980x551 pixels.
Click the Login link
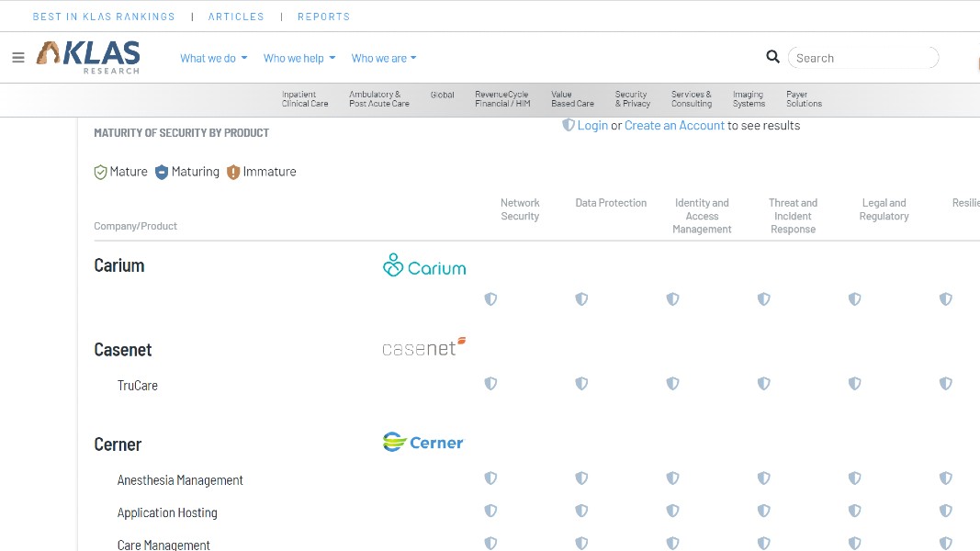click(x=592, y=126)
